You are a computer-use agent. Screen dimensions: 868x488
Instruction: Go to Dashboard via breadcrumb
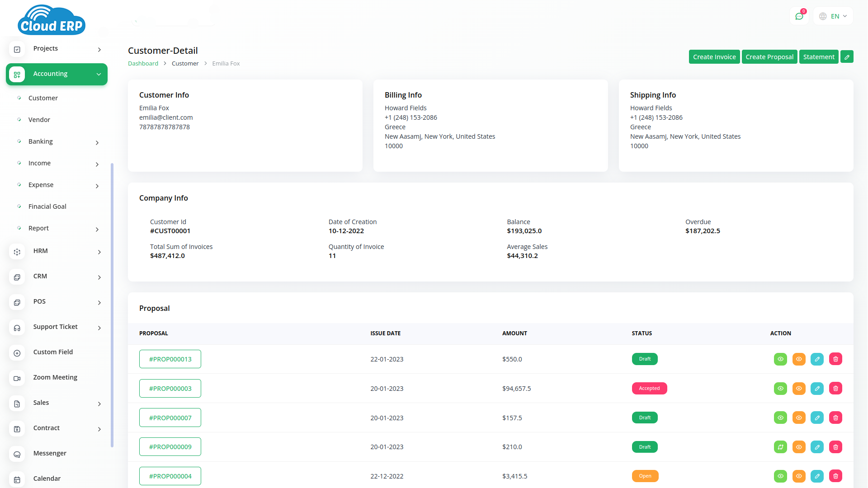point(143,64)
